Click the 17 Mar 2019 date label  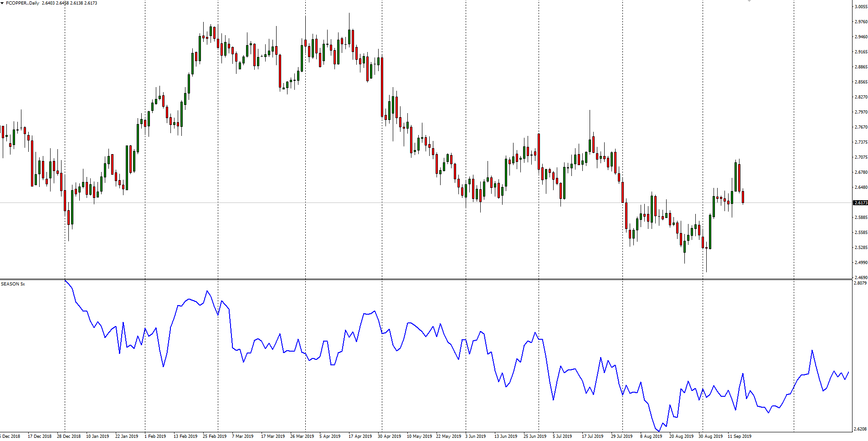(x=273, y=436)
